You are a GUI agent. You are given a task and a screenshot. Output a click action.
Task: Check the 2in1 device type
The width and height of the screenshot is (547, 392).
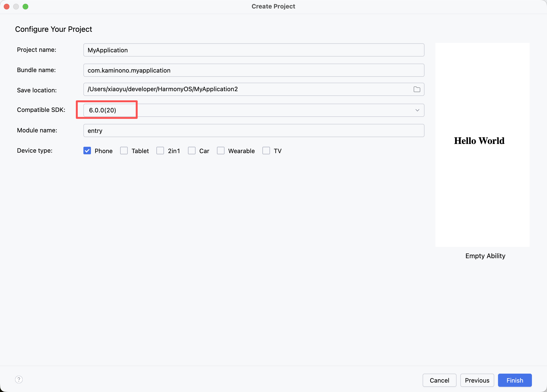(160, 151)
